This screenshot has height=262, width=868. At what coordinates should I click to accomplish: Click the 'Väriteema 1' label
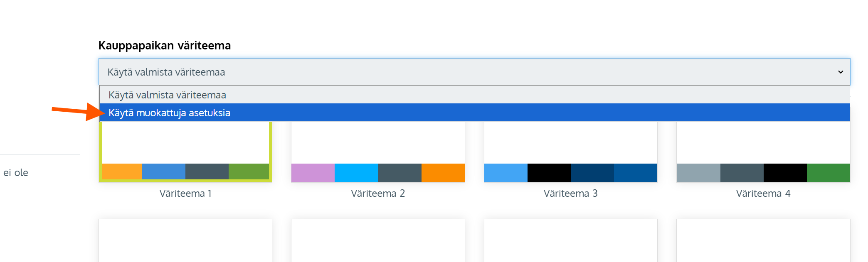tap(185, 193)
